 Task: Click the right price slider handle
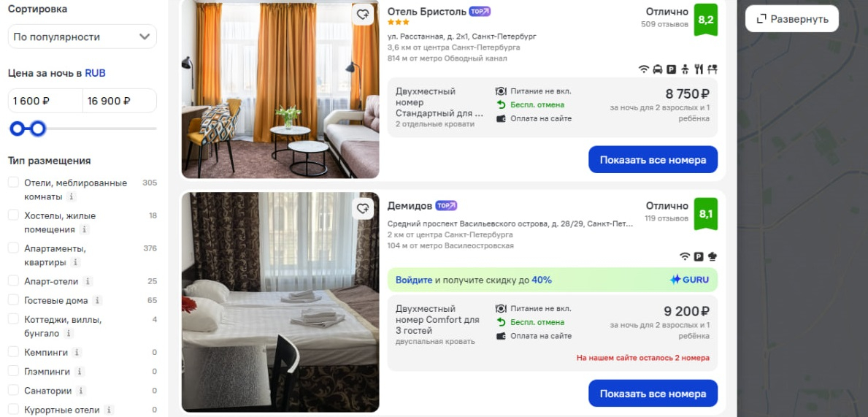pyautogui.click(x=38, y=129)
